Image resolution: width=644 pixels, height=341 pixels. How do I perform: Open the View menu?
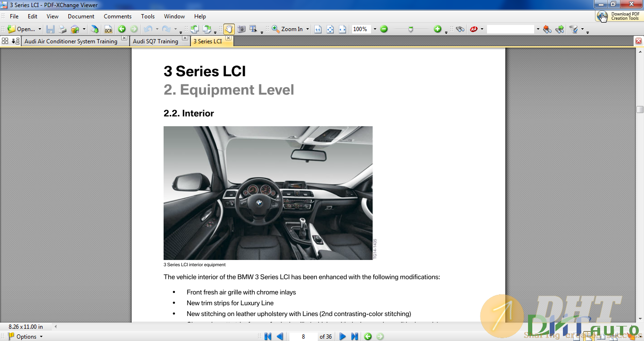click(x=52, y=16)
